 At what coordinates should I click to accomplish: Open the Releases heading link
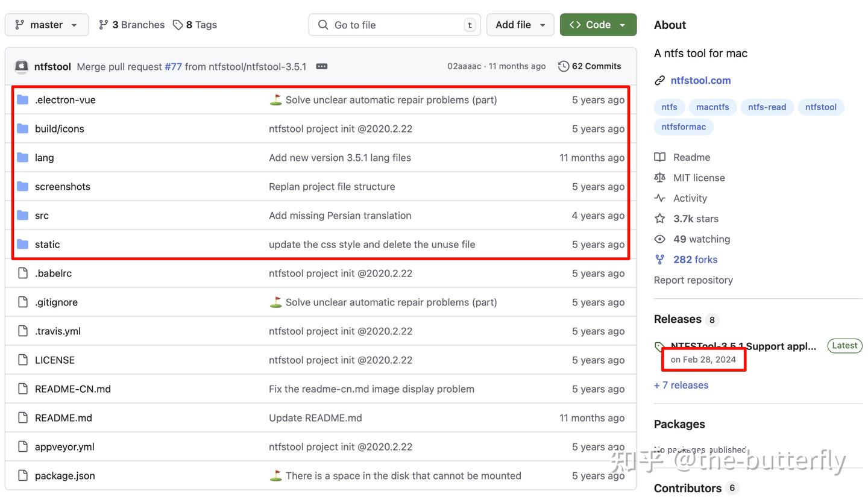pyautogui.click(x=678, y=319)
